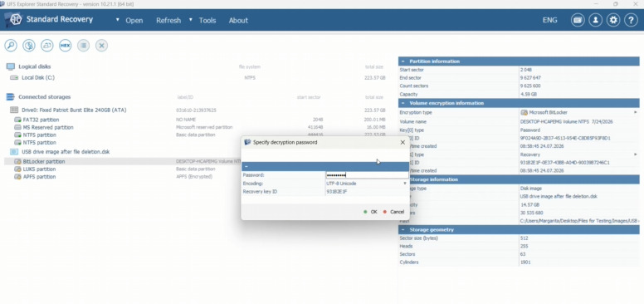Collapse the Storage geometry section

pos(403,229)
